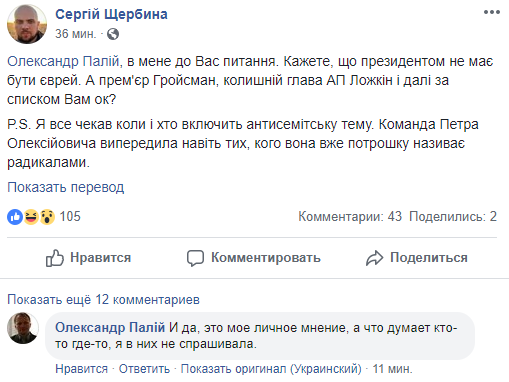Click the speech bubble comment icon
509x382 pixels.
click(195, 258)
